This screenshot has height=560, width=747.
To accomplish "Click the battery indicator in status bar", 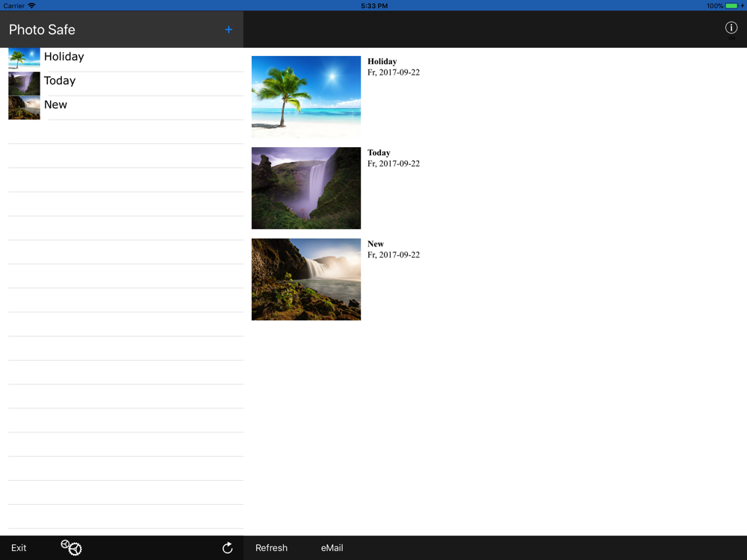I will (731, 6).
